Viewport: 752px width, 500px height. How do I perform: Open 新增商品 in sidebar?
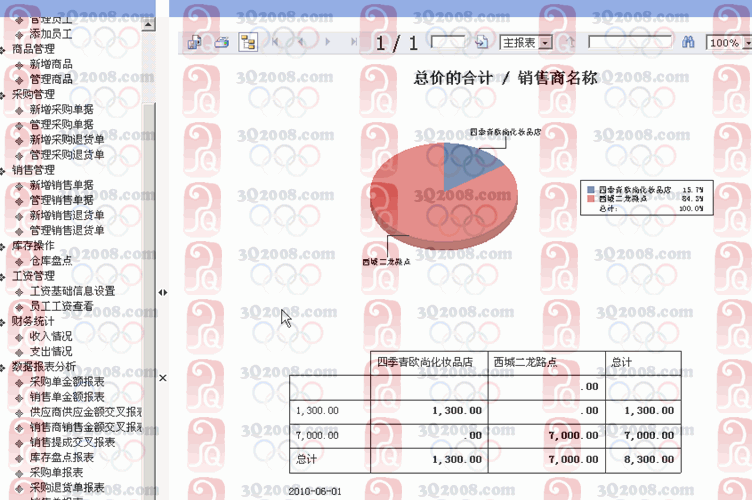pos(51,64)
